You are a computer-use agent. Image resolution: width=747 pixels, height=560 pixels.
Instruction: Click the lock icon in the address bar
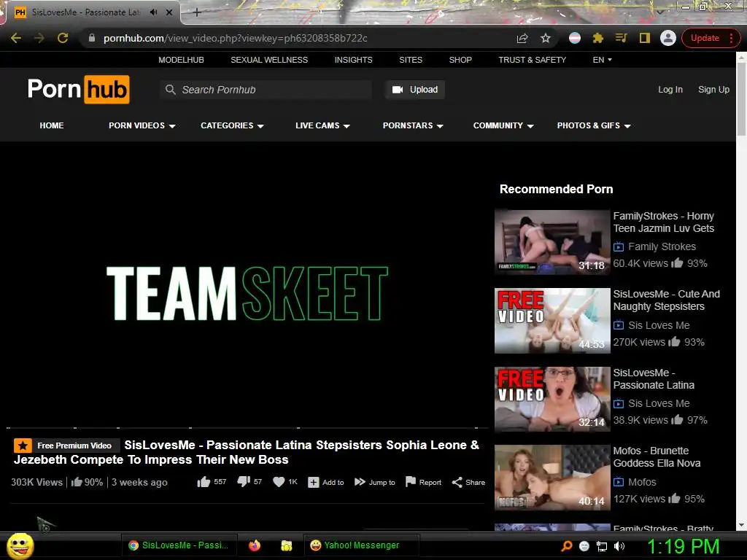point(92,38)
